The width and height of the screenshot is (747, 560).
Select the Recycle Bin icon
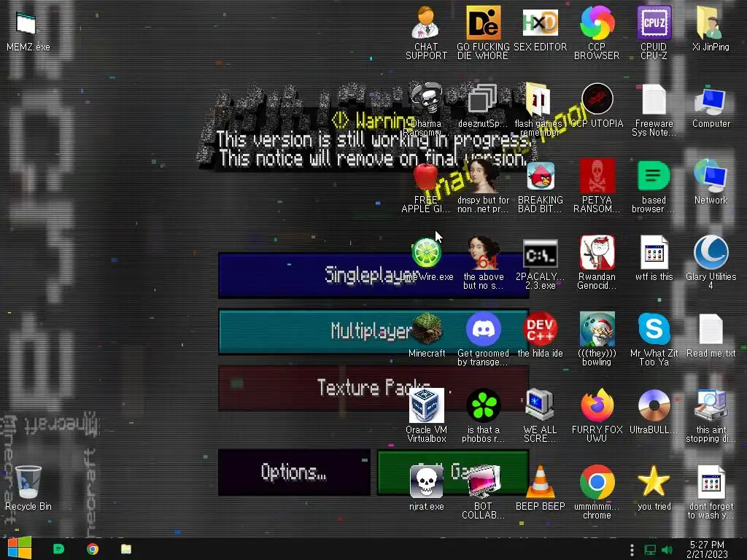(28, 482)
